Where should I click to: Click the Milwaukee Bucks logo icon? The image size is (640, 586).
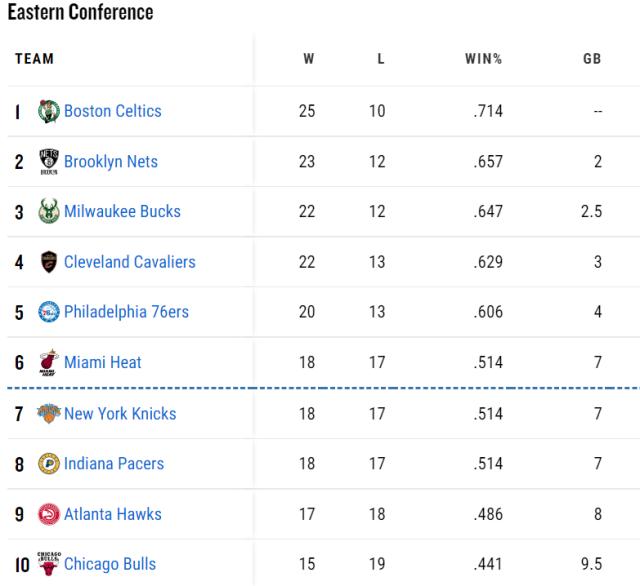click(x=49, y=212)
